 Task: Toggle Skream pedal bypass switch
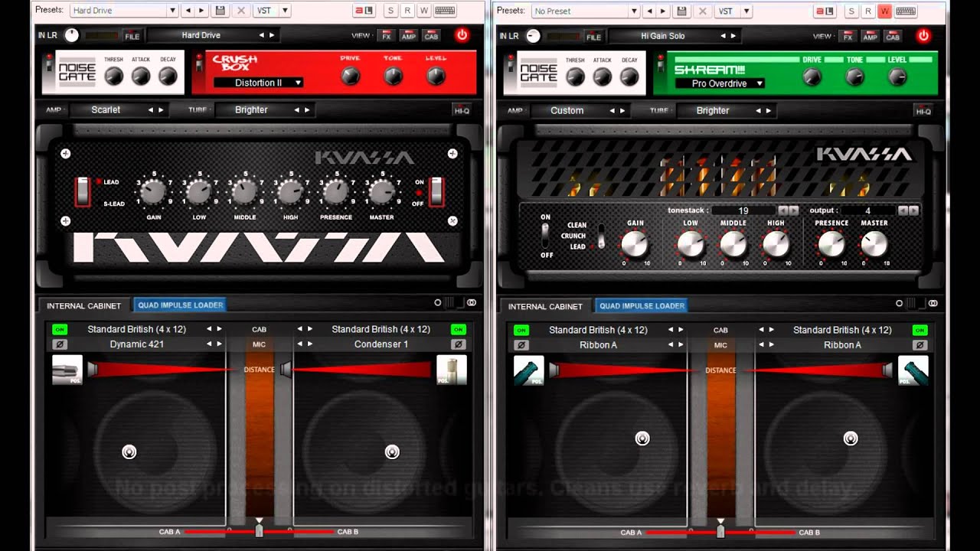[x=659, y=66]
